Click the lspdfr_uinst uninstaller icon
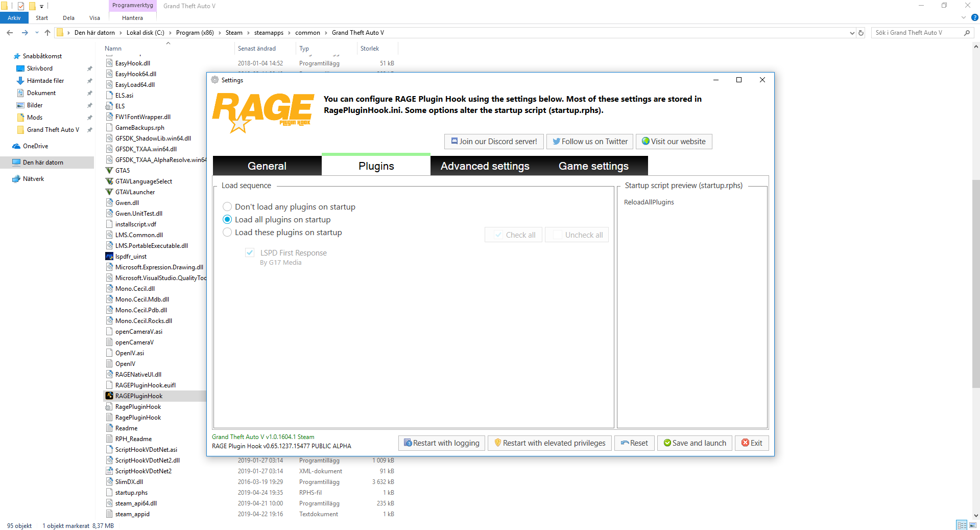This screenshot has height=530, width=980. point(109,257)
